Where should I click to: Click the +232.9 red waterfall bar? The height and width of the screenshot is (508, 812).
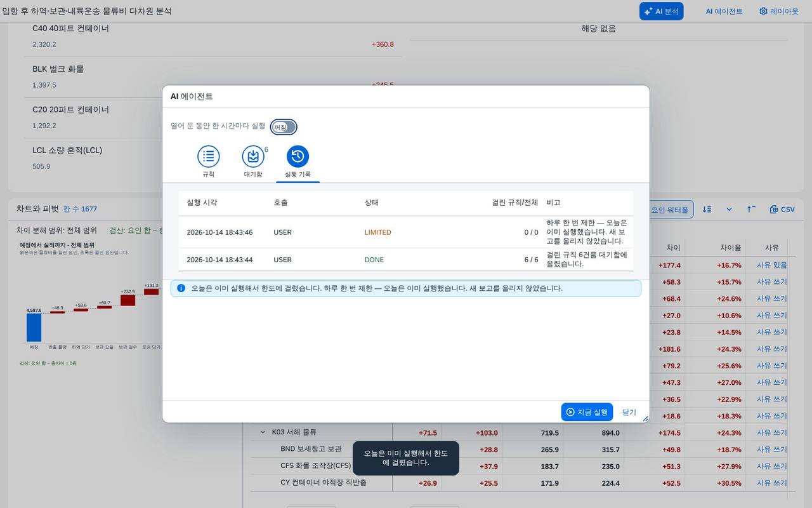128,300
